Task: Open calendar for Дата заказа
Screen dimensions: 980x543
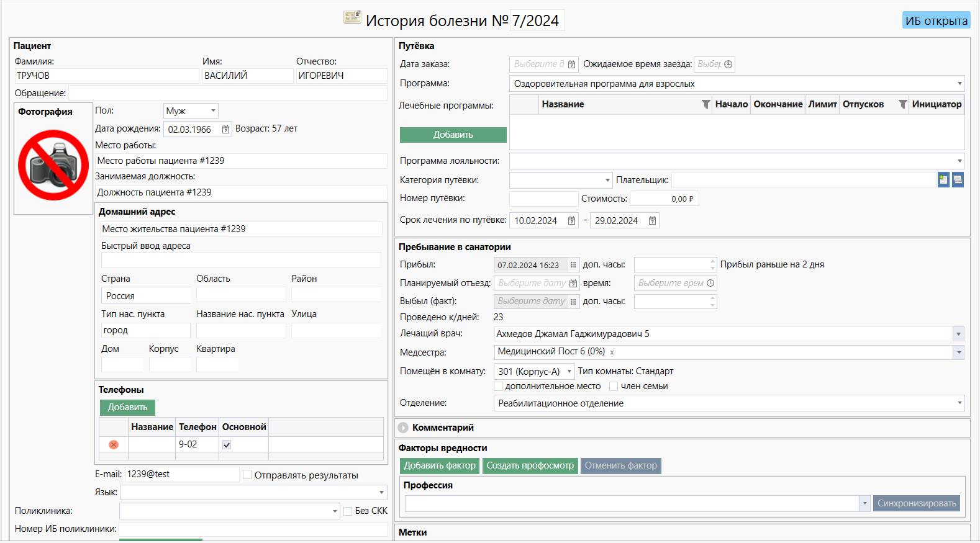Action: pyautogui.click(x=571, y=65)
